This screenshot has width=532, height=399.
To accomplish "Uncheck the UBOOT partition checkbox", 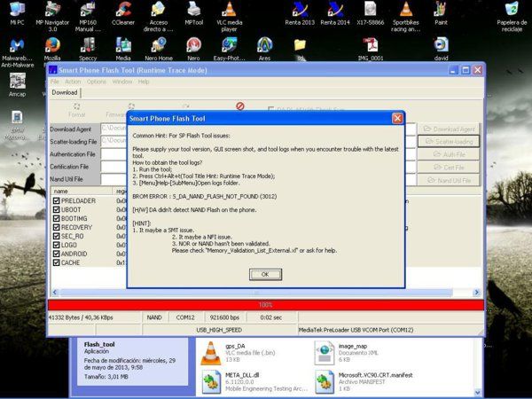I will [x=57, y=209].
